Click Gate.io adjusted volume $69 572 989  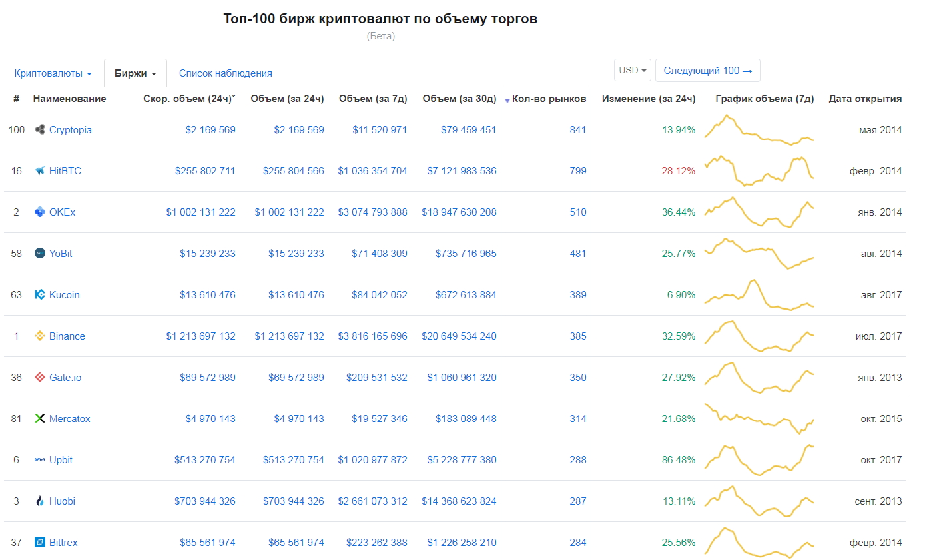[x=208, y=378]
